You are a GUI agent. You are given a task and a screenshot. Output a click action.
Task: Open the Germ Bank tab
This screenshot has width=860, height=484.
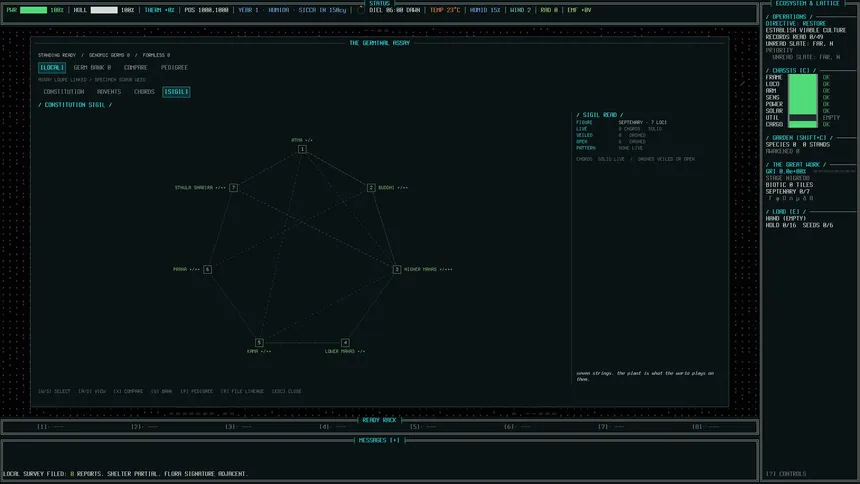click(x=92, y=67)
